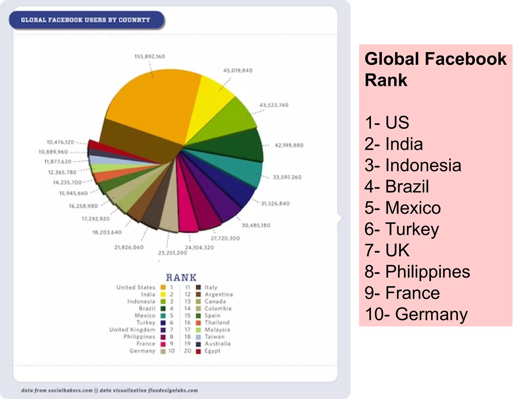Click the 30,485,180 value label
This screenshot has height=399, width=532.
tap(256, 225)
